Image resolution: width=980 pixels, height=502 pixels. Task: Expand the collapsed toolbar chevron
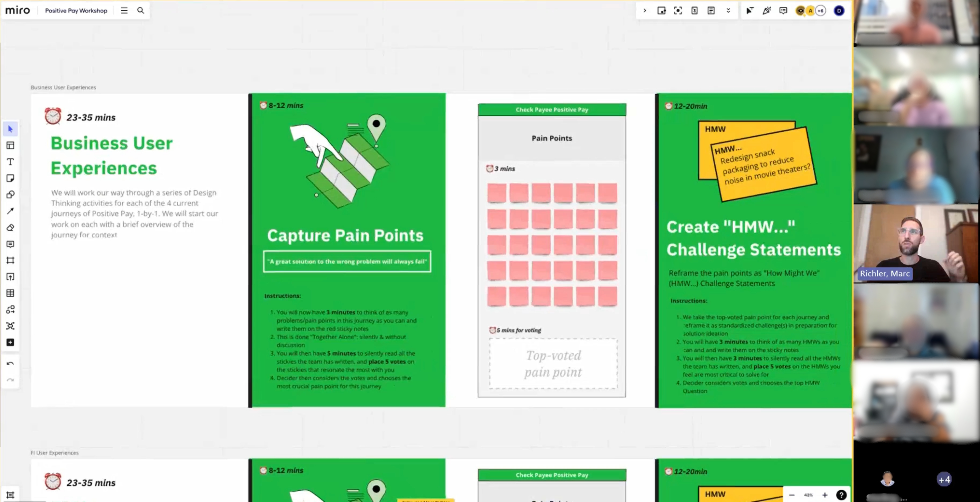click(x=644, y=11)
